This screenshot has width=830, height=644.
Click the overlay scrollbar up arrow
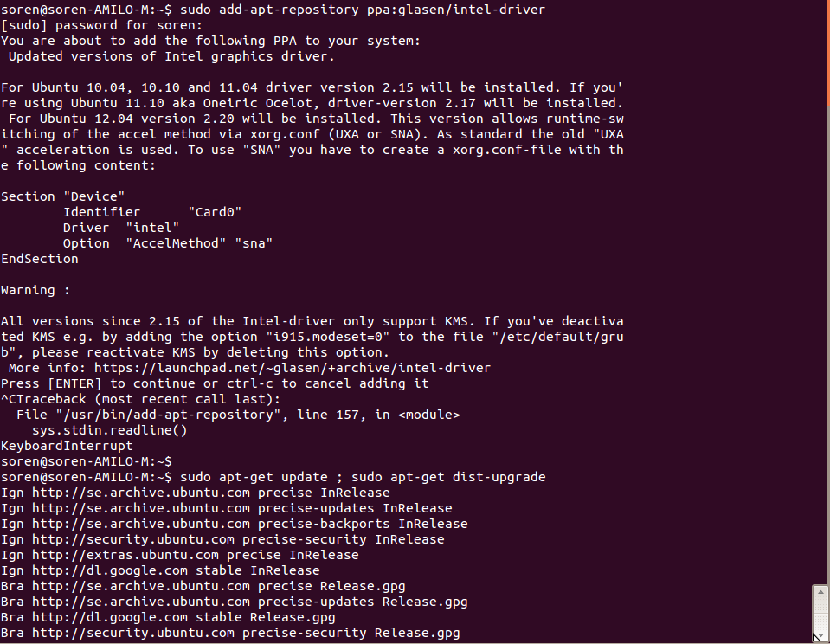pyautogui.click(x=820, y=592)
